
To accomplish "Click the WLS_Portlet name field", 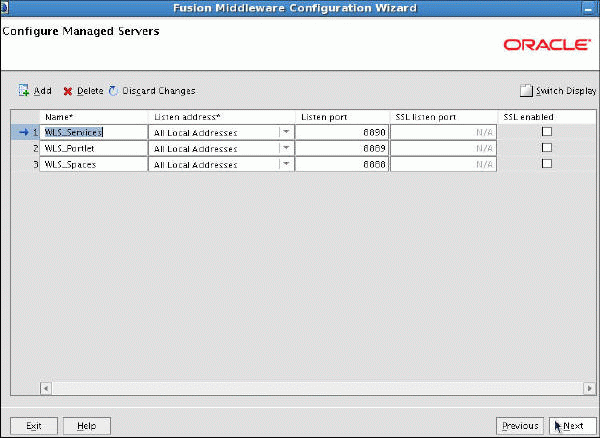I will (93, 148).
